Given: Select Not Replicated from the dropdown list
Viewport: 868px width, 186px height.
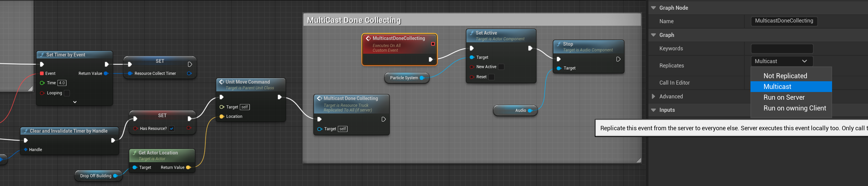Looking at the screenshot, I should tap(785, 76).
